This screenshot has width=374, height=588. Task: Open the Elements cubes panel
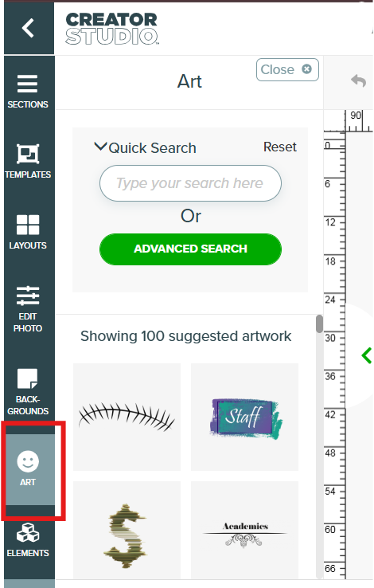[28, 539]
